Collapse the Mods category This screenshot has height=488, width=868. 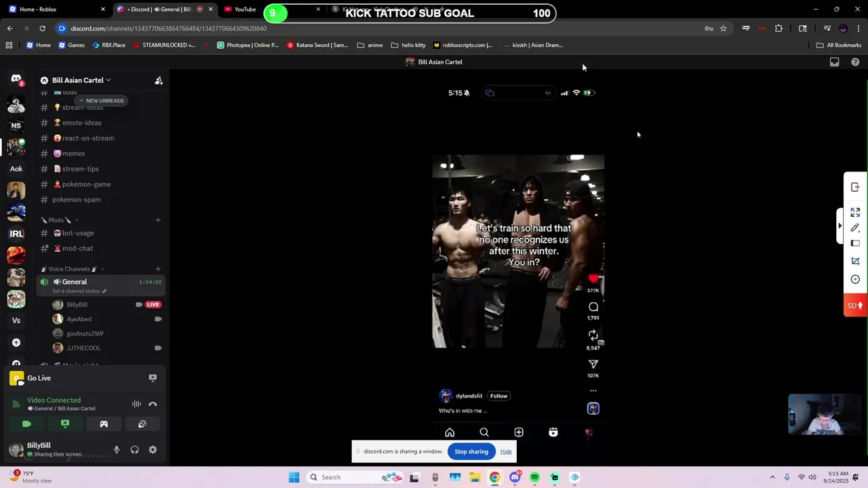(60, 220)
